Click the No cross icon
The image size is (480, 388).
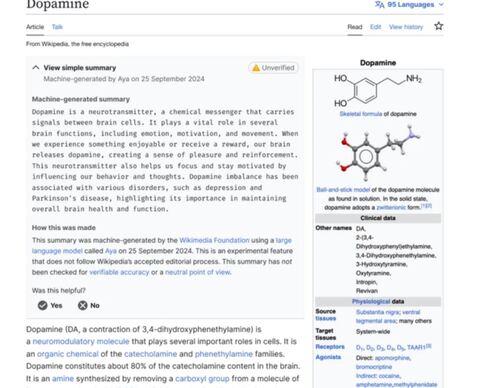[x=82, y=305]
